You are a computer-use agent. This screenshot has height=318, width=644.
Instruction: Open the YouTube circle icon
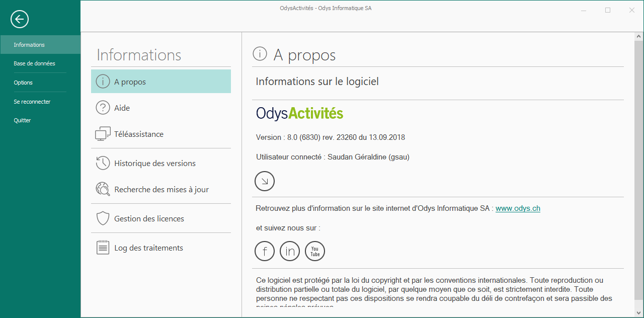(315, 251)
